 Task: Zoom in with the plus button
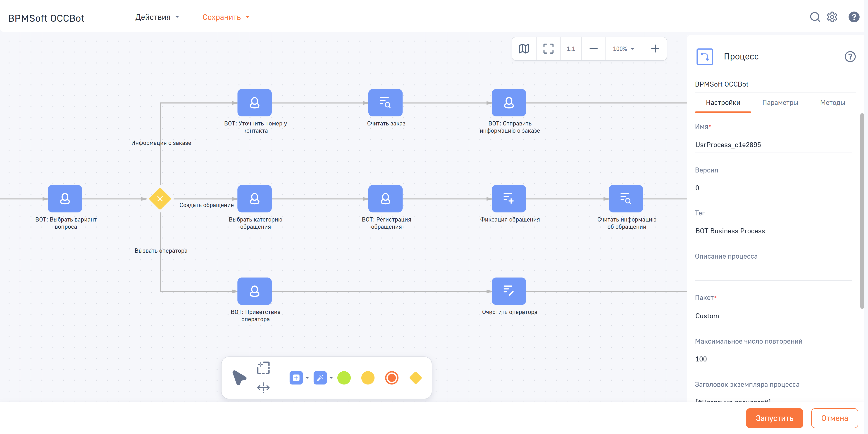coord(655,49)
